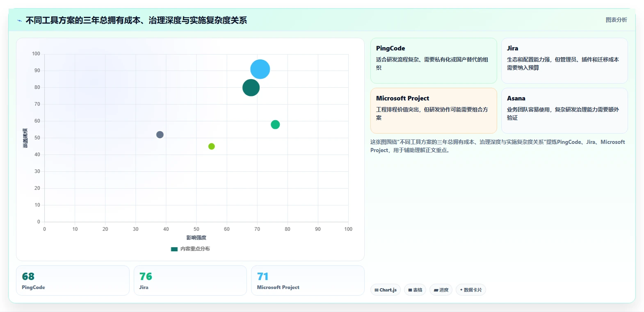644x312 pixels.
Task: Open the Microsoft Project description card
Action: pyautogui.click(x=434, y=111)
